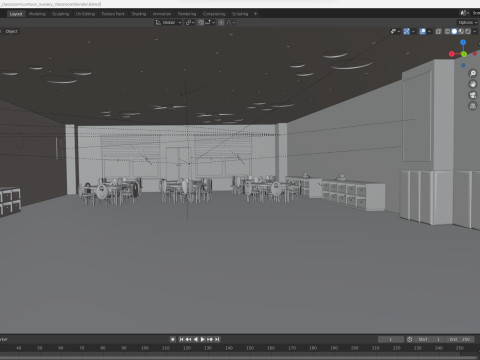The width and height of the screenshot is (480, 360).
Task: Toggle viewport gizmos display
Action: (x=406, y=31)
